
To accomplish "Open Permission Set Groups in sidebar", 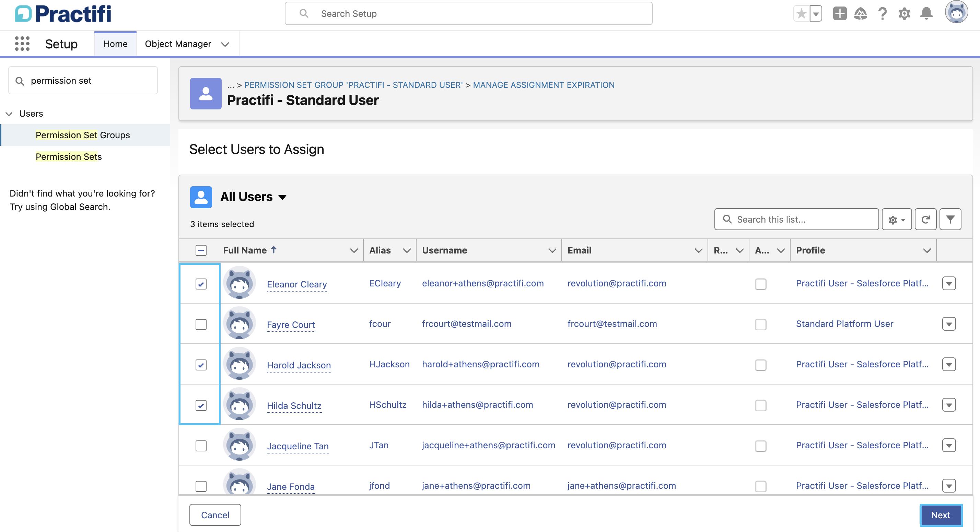I will tap(83, 135).
